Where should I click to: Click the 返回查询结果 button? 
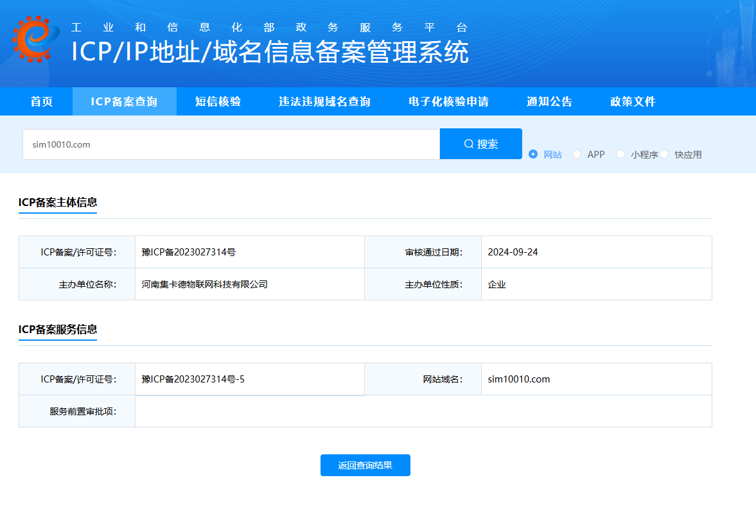(x=365, y=465)
